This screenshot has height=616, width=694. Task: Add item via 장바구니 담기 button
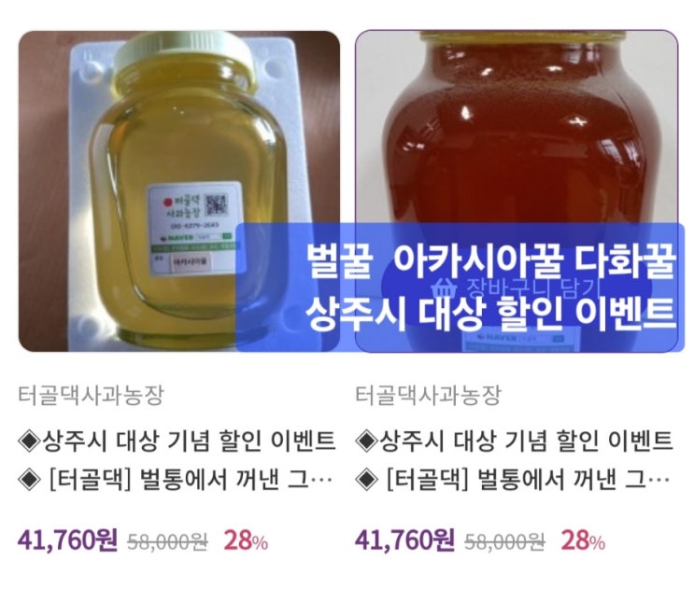(517, 287)
